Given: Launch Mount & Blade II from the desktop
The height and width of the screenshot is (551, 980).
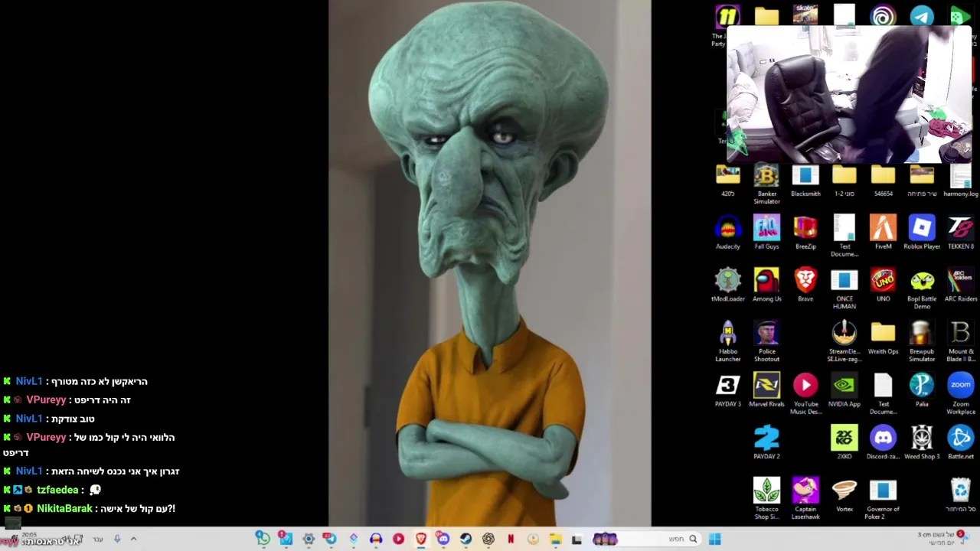Looking at the screenshot, I should point(961,341).
